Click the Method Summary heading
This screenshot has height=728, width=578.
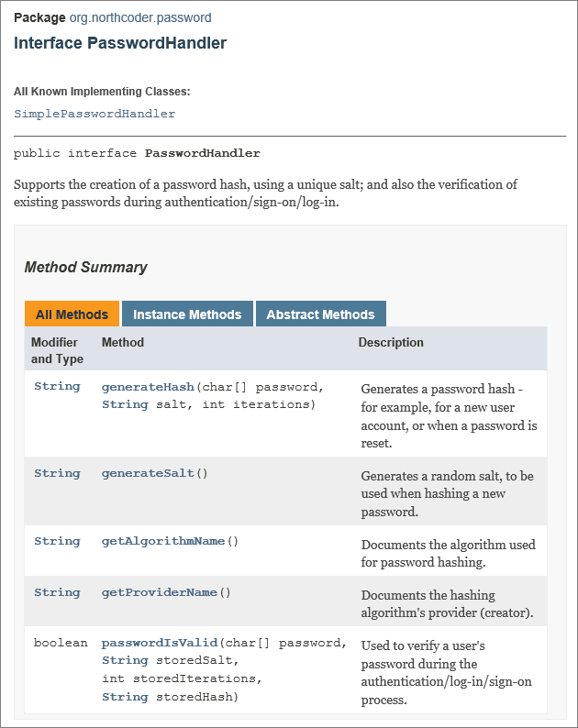click(x=85, y=268)
